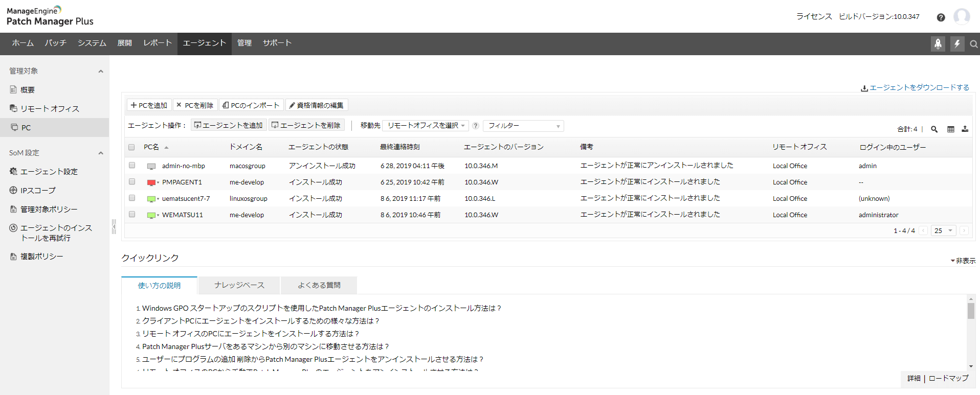980x395 pixels.
Task: Open the 詳細 link
Action: tap(914, 378)
